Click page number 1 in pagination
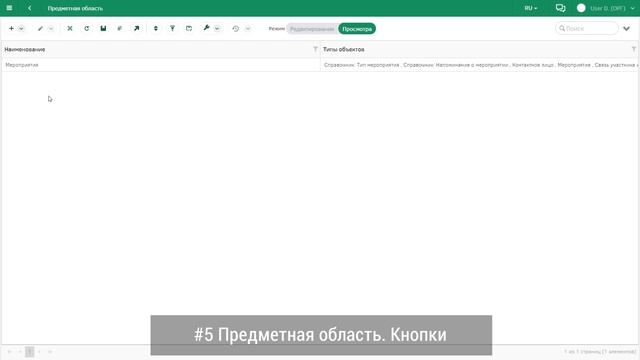This screenshot has height=360, width=640. [29, 352]
